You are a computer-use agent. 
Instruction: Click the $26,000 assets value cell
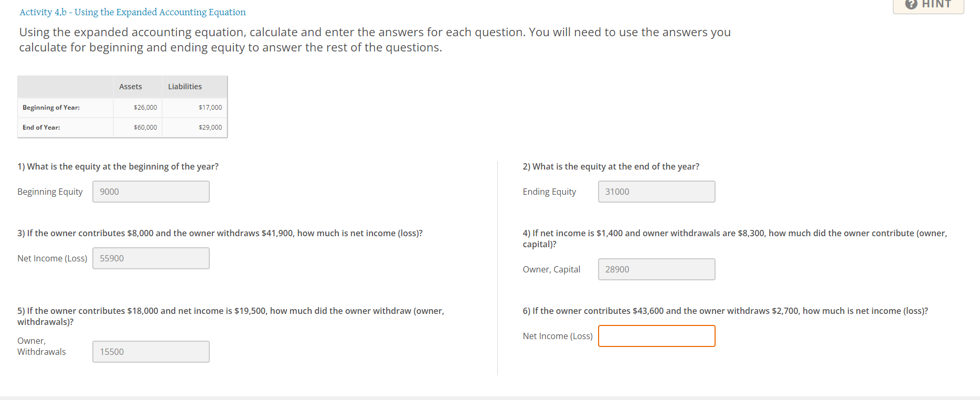click(145, 107)
